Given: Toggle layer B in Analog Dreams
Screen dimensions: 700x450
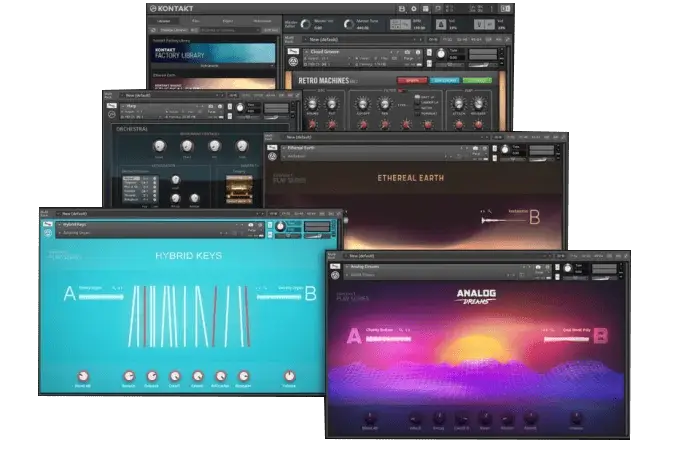Looking at the screenshot, I should (601, 335).
